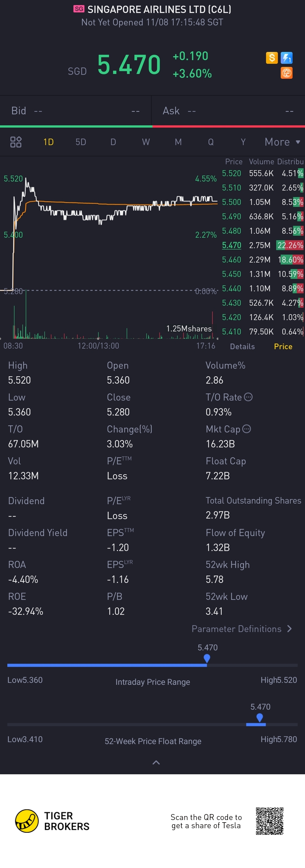Tap the +3.60% change value
The height and width of the screenshot is (868, 305).
click(192, 73)
